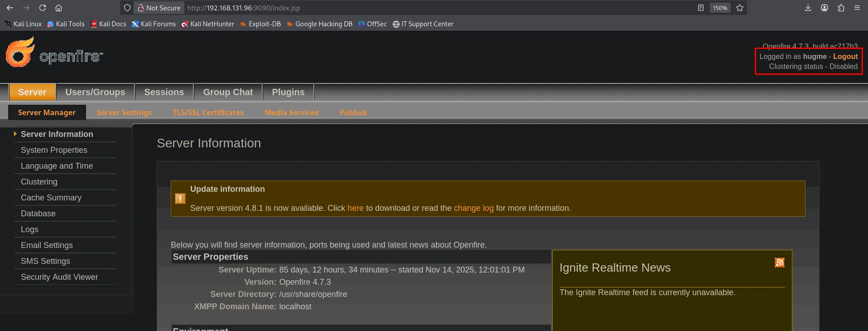868x331 pixels.
Task: Toggle reader view icon in address bar
Action: [x=700, y=8]
